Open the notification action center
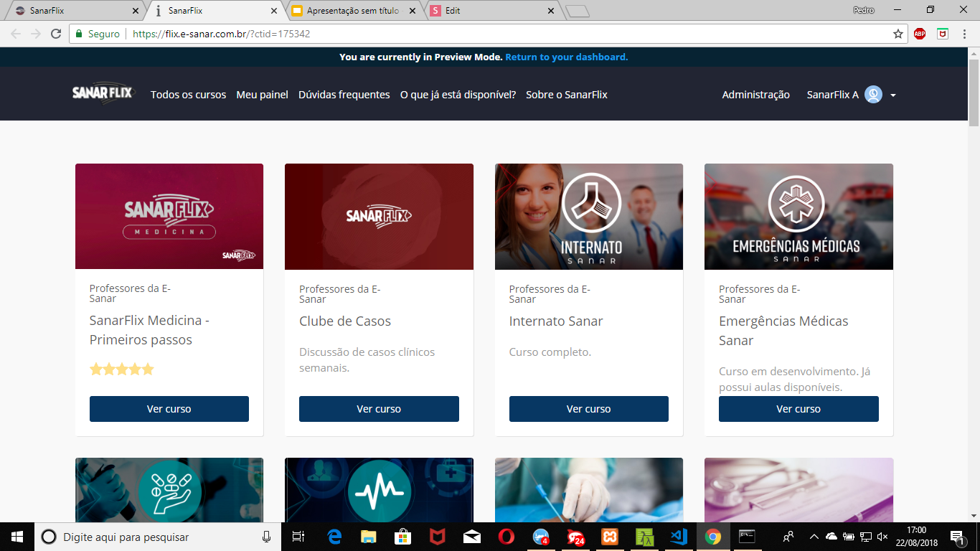Viewport: 980px width, 551px height. tap(957, 537)
